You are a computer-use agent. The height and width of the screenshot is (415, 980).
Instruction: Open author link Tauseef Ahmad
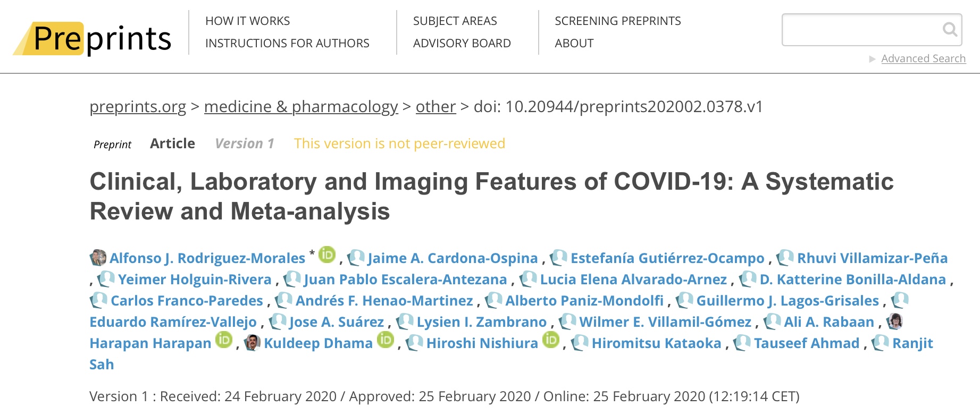[807, 343]
